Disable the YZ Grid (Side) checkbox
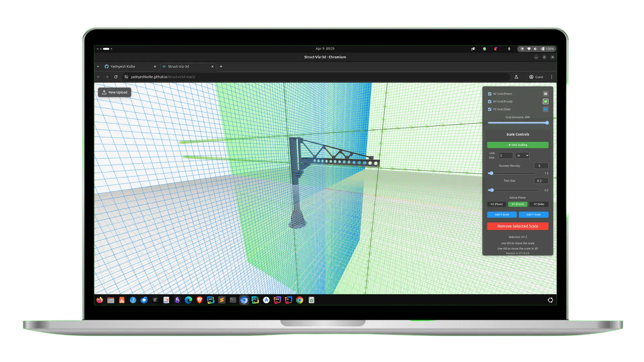The image size is (644, 362). pyautogui.click(x=490, y=109)
